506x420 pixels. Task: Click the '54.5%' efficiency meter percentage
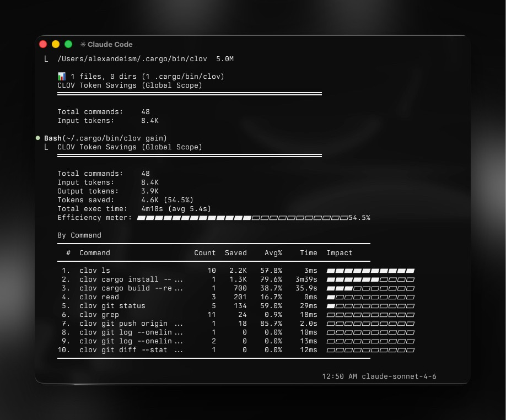coord(359,218)
